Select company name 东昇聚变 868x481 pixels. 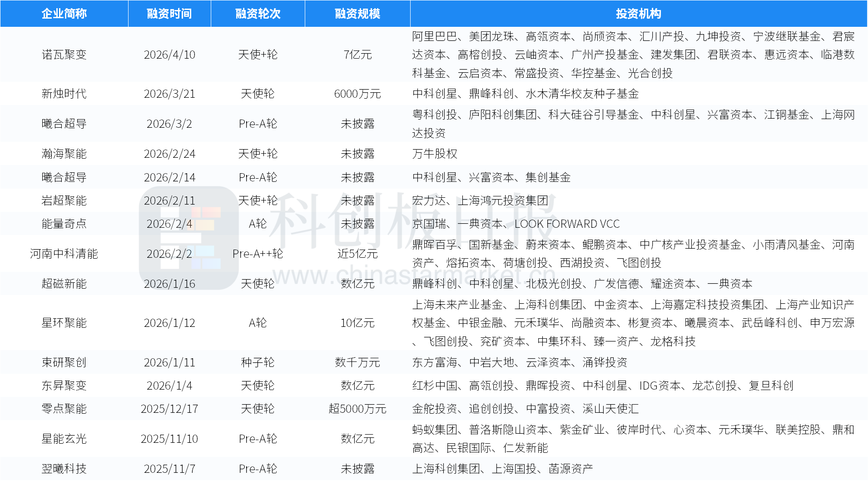tap(64, 386)
